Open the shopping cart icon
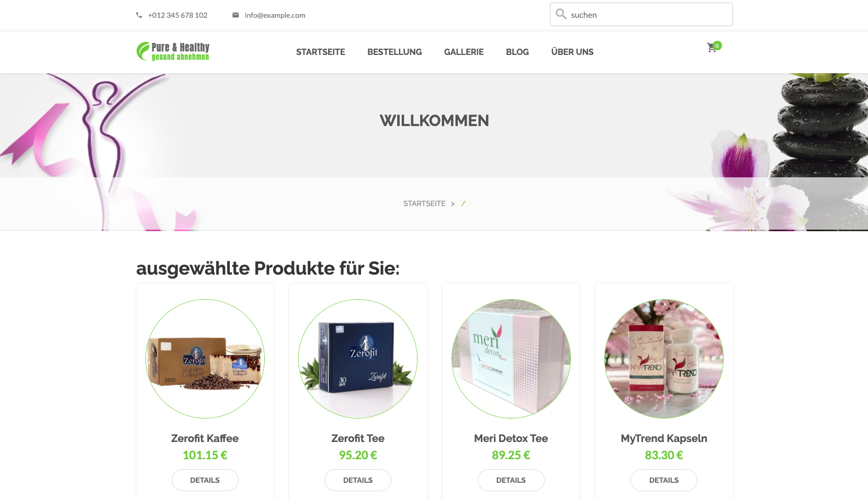868x499 pixels. [712, 48]
